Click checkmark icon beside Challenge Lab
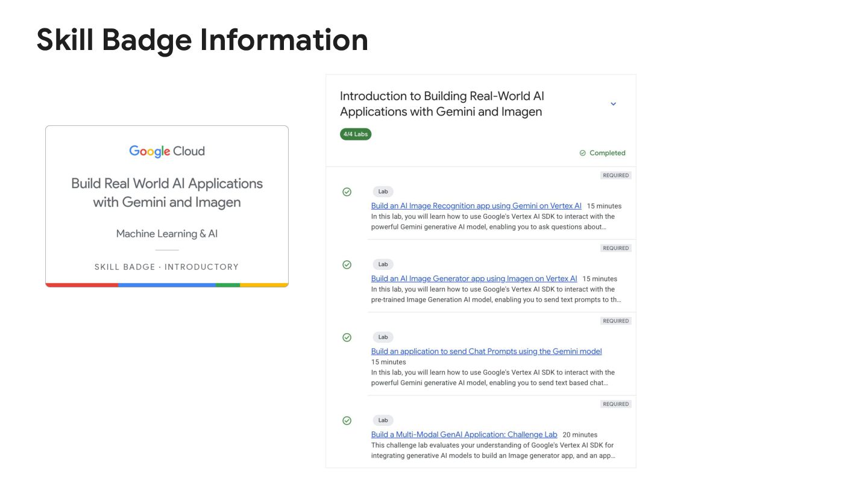Image resolution: width=868 pixels, height=488 pixels. [347, 421]
